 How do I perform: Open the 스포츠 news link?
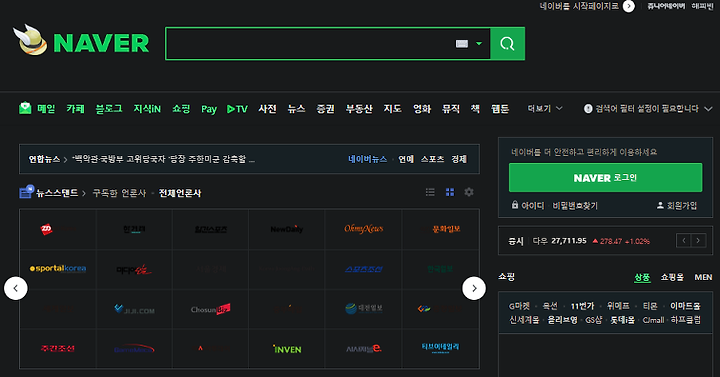coord(433,159)
